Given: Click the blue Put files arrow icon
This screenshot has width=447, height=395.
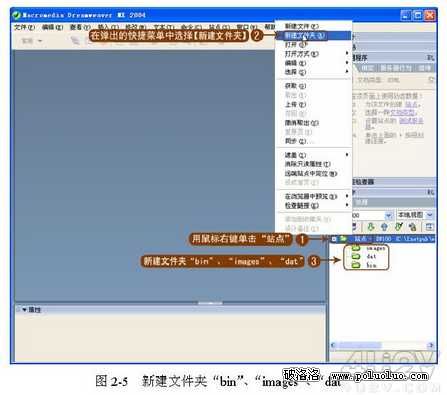Looking at the screenshot, I should [x=384, y=227].
